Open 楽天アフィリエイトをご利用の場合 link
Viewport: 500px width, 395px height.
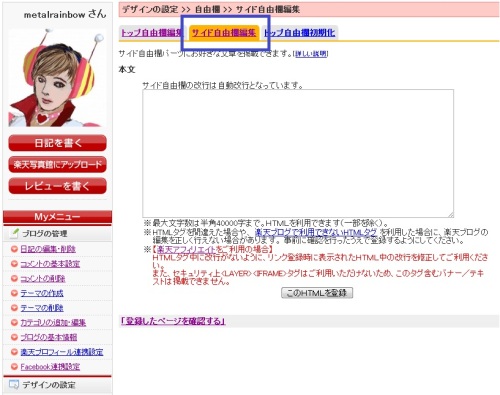(213, 249)
